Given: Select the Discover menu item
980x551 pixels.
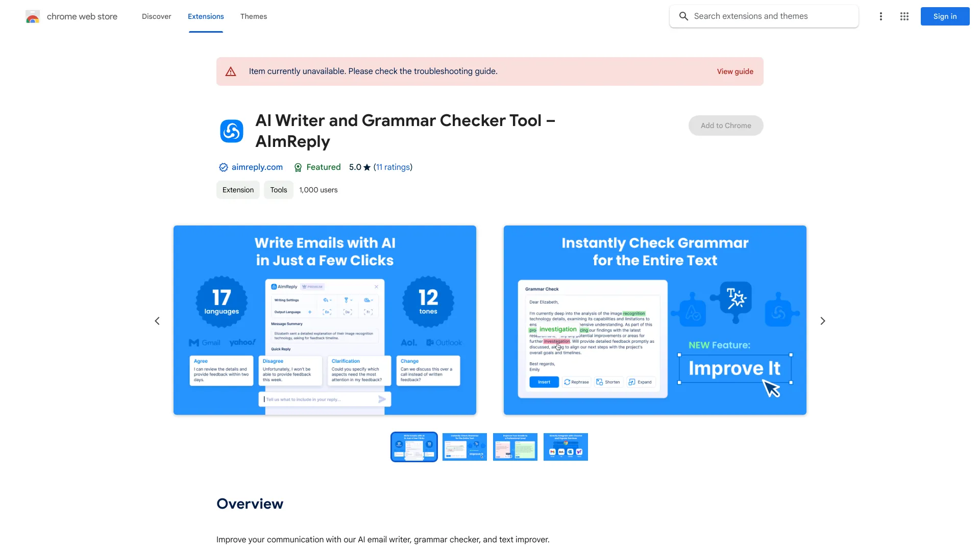Looking at the screenshot, I should click(156, 15).
